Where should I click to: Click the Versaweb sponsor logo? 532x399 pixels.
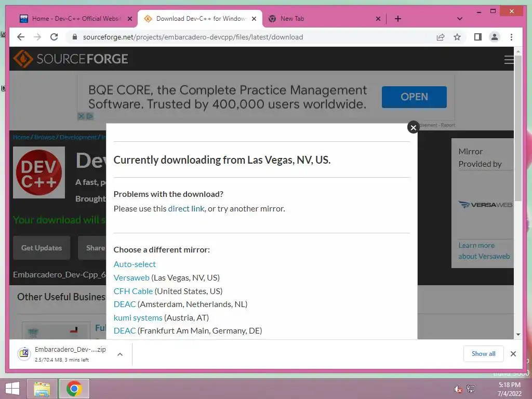point(485,205)
